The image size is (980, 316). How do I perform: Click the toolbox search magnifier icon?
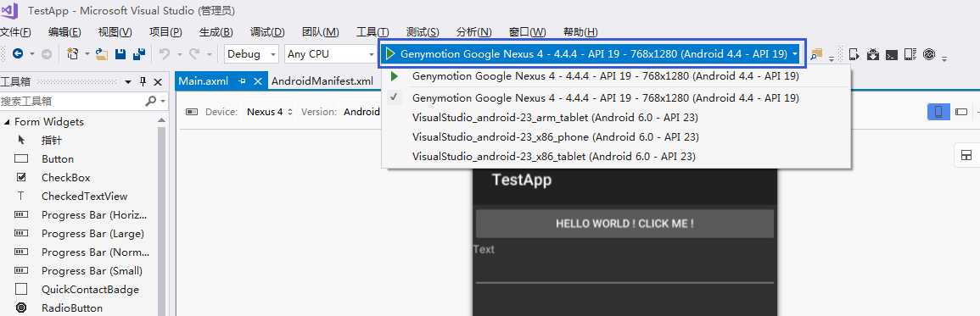coord(150,101)
